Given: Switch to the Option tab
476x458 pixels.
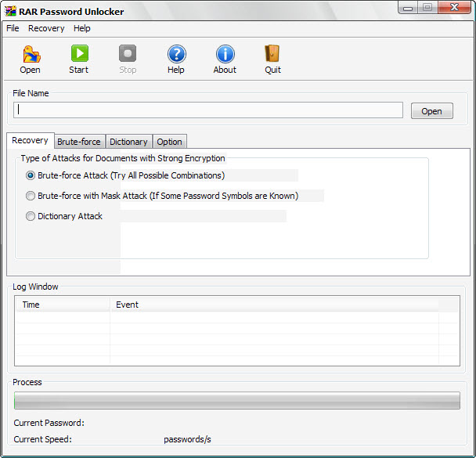Looking at the screenshot, I should 169,142.
